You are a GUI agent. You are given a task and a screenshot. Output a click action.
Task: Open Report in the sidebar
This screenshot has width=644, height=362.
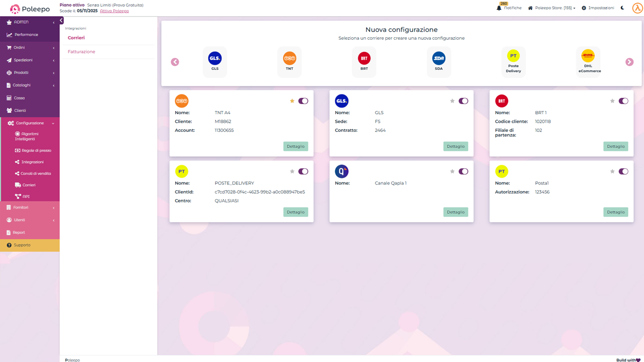coord(30,232)
